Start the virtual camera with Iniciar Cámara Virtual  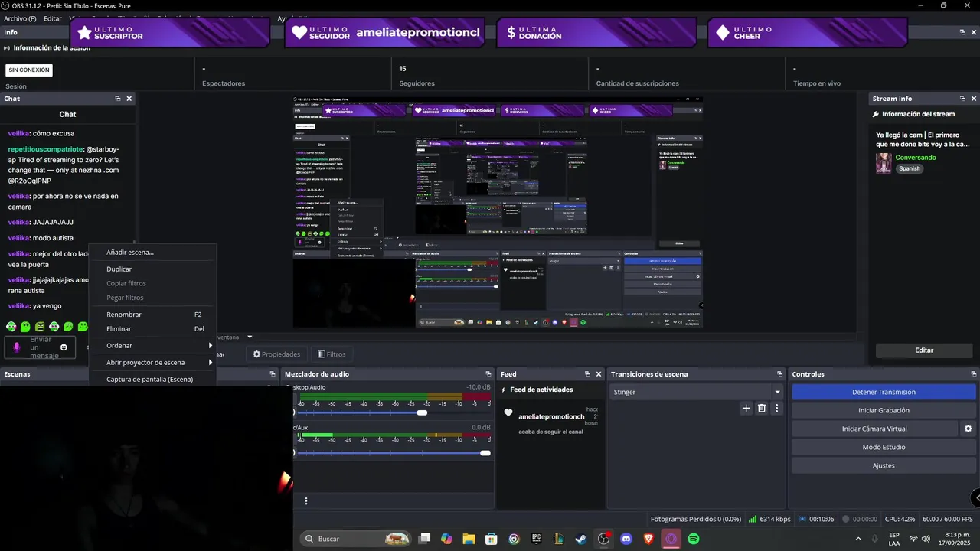(x=874, y=429)
